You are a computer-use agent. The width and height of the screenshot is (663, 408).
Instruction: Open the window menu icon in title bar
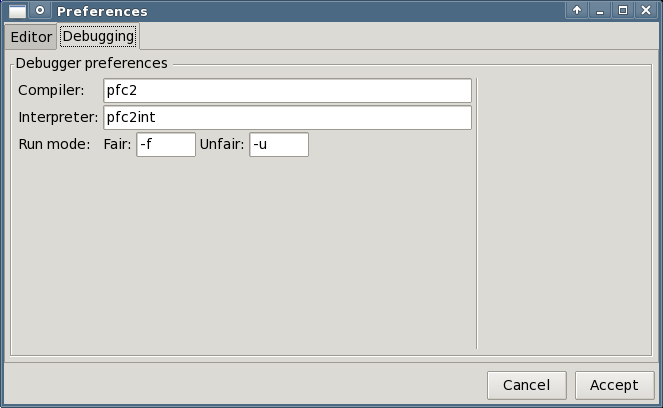[x=17, y=11]
